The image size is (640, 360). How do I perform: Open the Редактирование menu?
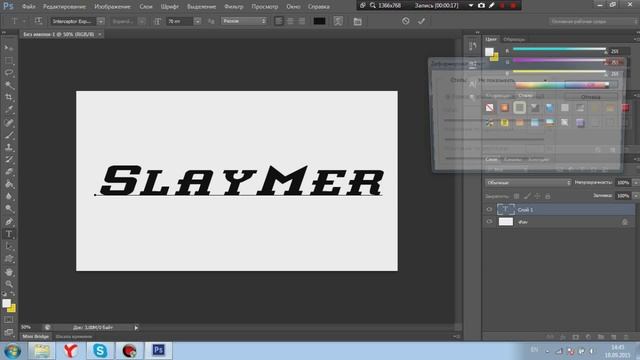tap(64, 7)
